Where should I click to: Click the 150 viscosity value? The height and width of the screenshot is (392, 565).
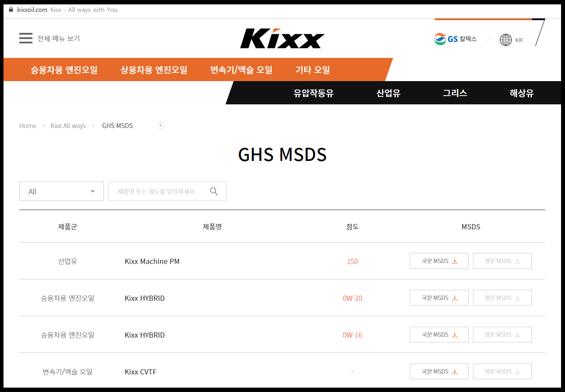click(352, 261)
